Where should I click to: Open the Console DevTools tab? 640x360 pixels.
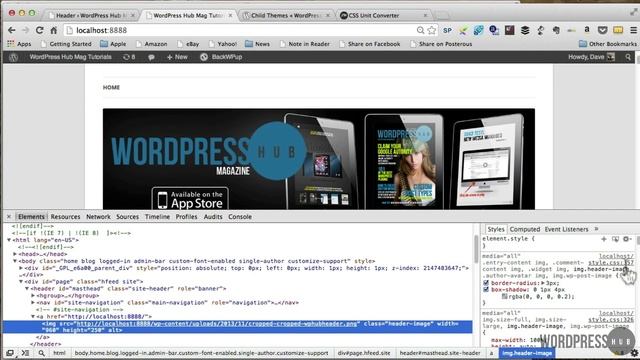pyautogui.click(x=240, y=217)
